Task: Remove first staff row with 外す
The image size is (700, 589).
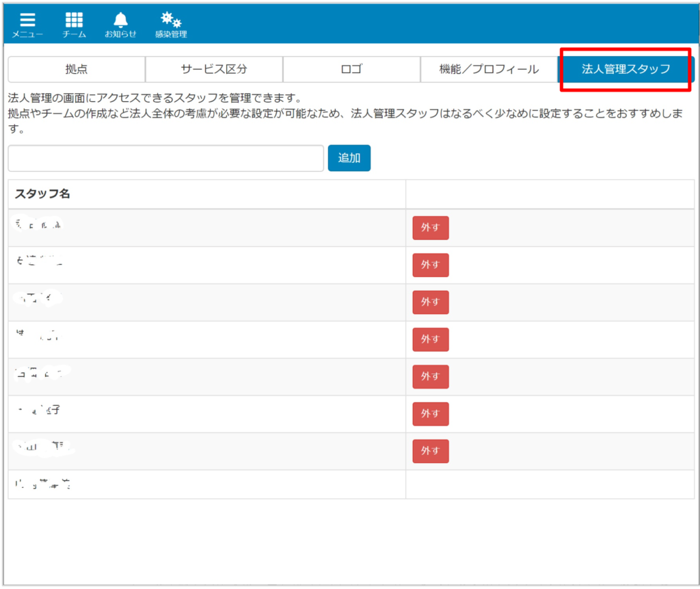Action: pos(431,228)
